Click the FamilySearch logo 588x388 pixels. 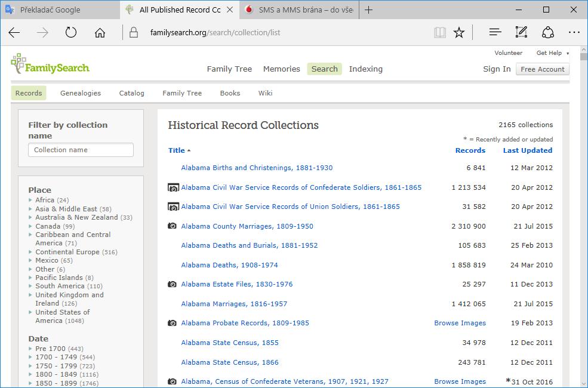pyautogui.click(x=50, y=64)
